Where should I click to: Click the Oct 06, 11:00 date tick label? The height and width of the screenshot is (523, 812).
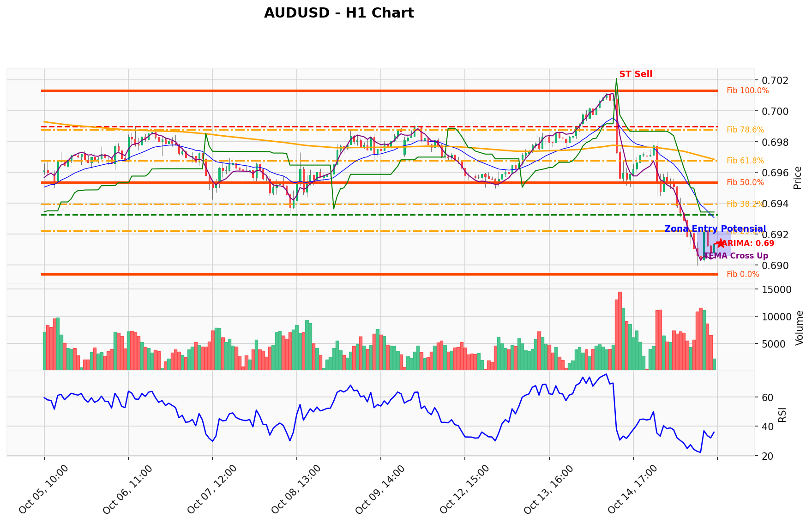(127, 489)
